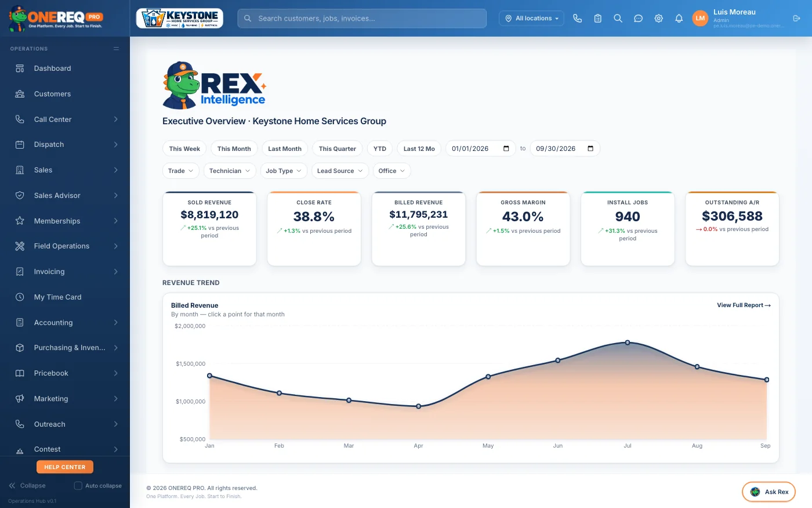Screen dimensions: 812x508
Task: Click the Sales Advisor shield icon
Action: (x=20, y=196)
